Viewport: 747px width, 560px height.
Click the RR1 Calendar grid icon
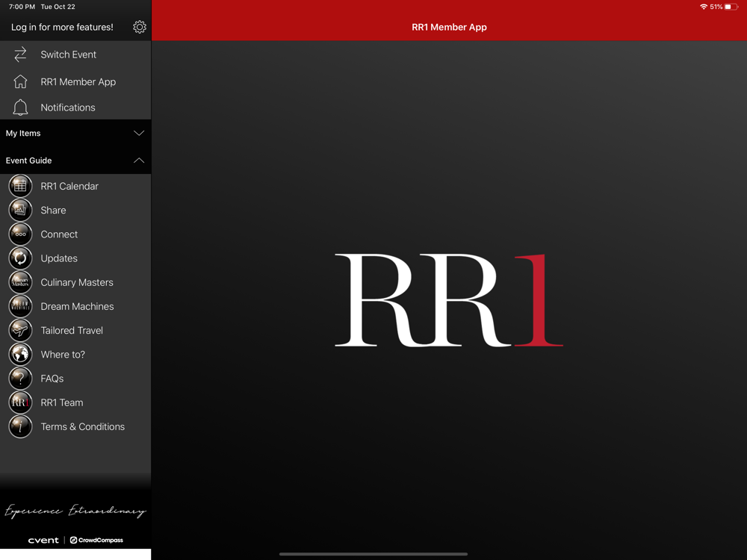point(20,186)
